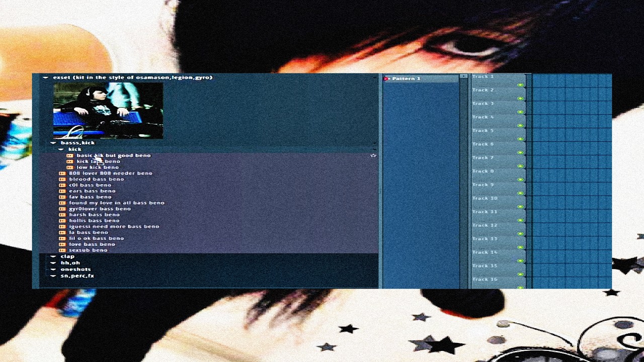Viewport: 644px width, 362px height.
Task: Click sample icon beside "low kick beno"
Action: click(70, 167)
